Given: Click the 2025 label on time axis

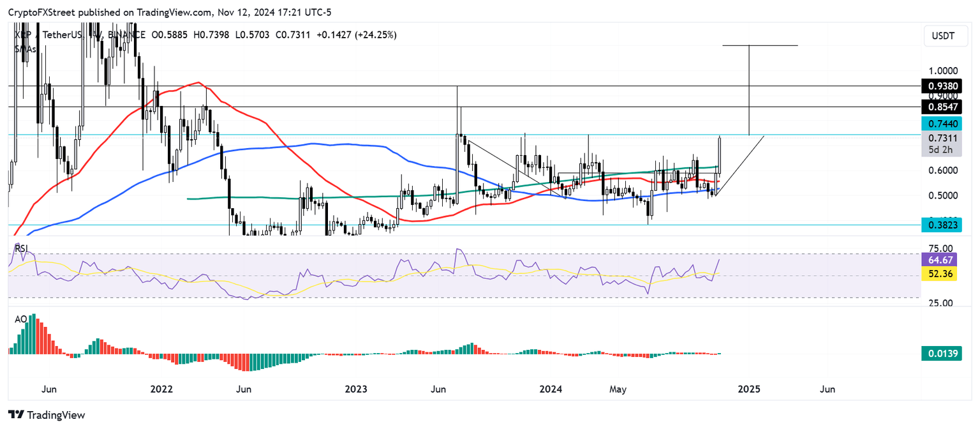Looking at the screenshot, I should 749,389.
